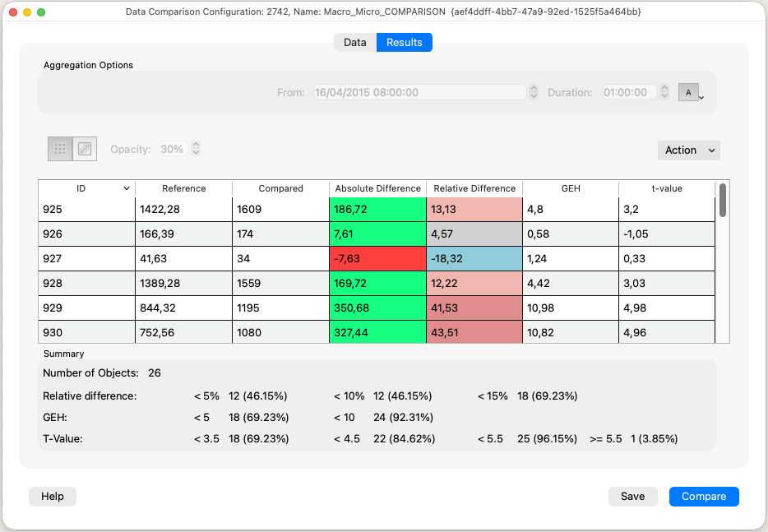This screenshot has height=532, width=768.
Task: Switch to the Results tab
Action: [404, 43]
